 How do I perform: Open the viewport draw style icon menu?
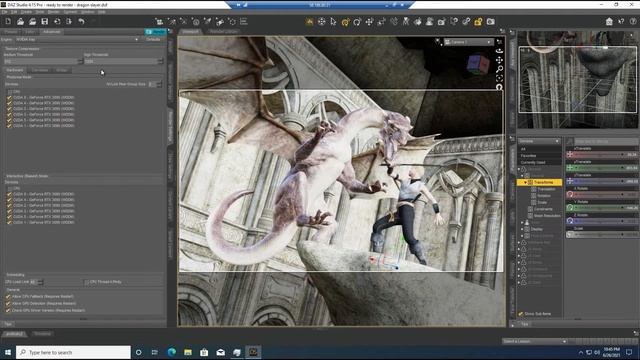click(438, 42)
